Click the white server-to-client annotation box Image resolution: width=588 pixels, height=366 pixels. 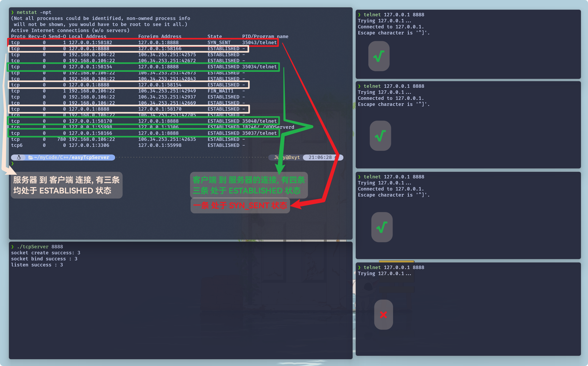point(66,185)
